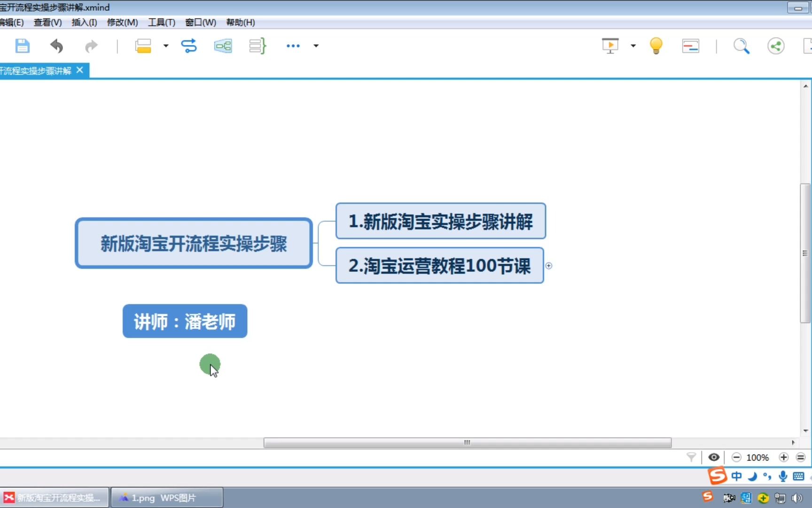The width and height of the screenshot is (812, 508).
Task: Click the boundary icon in toolbar
Action: click(x=223, y=46)
